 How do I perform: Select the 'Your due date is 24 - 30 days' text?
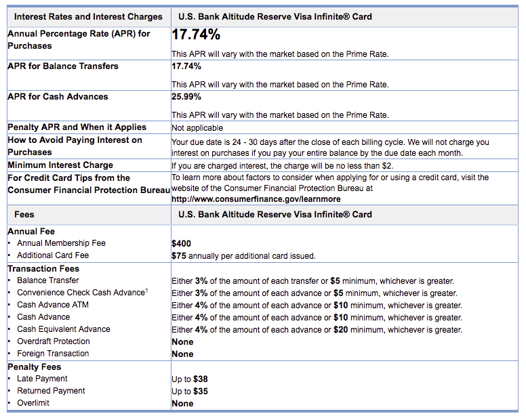tap(330, 148)
